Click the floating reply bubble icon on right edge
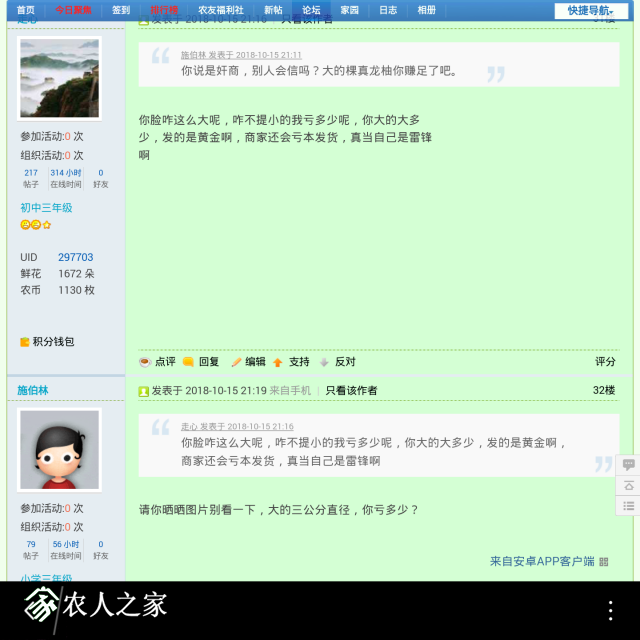Viewport: 640px width, 640px height. (628, 465)
